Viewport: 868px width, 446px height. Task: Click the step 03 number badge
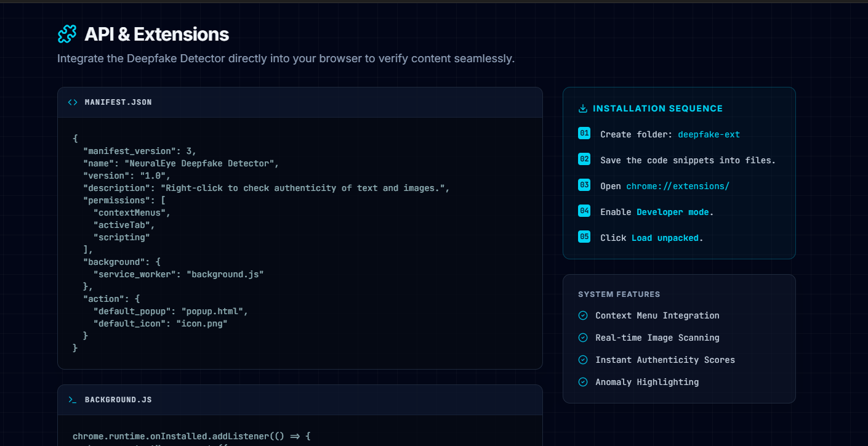tap(584, 185)
